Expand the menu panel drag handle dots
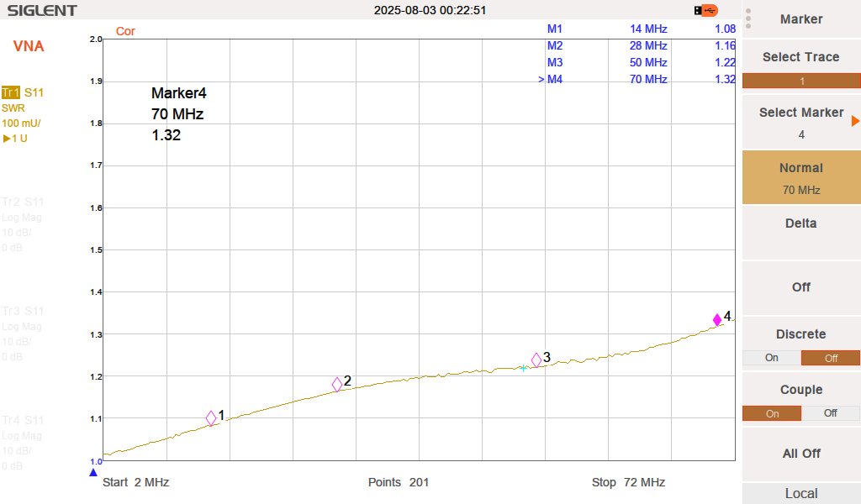 tap(748, 18)
